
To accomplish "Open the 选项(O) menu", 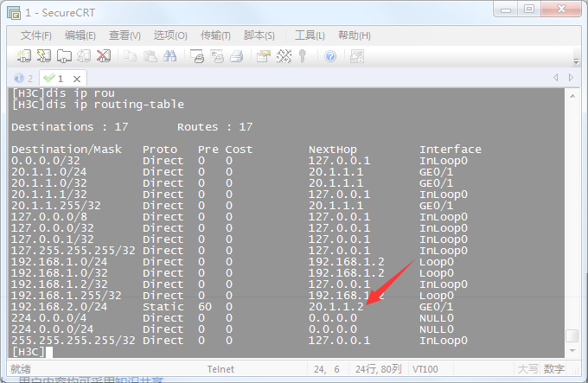I will coord(170,35).
